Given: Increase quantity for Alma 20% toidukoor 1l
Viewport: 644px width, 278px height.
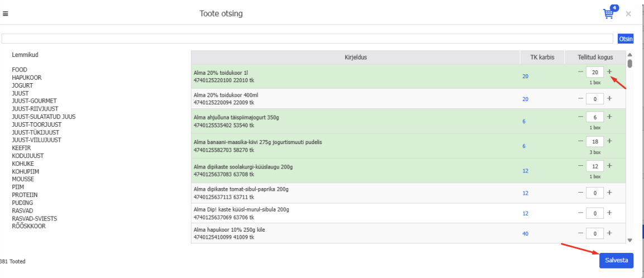Looking at the screenshot, I should point(609,72).
